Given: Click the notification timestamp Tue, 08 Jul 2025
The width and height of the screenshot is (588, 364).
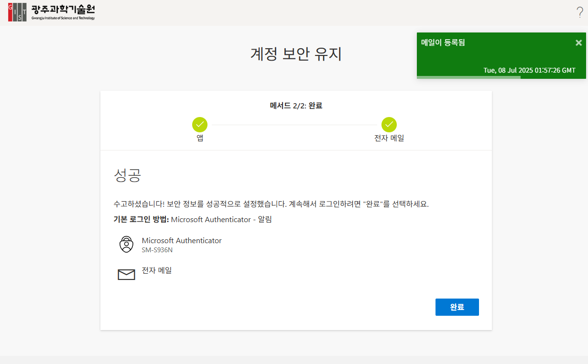Looking at the screenshot, I should (530, 70).
